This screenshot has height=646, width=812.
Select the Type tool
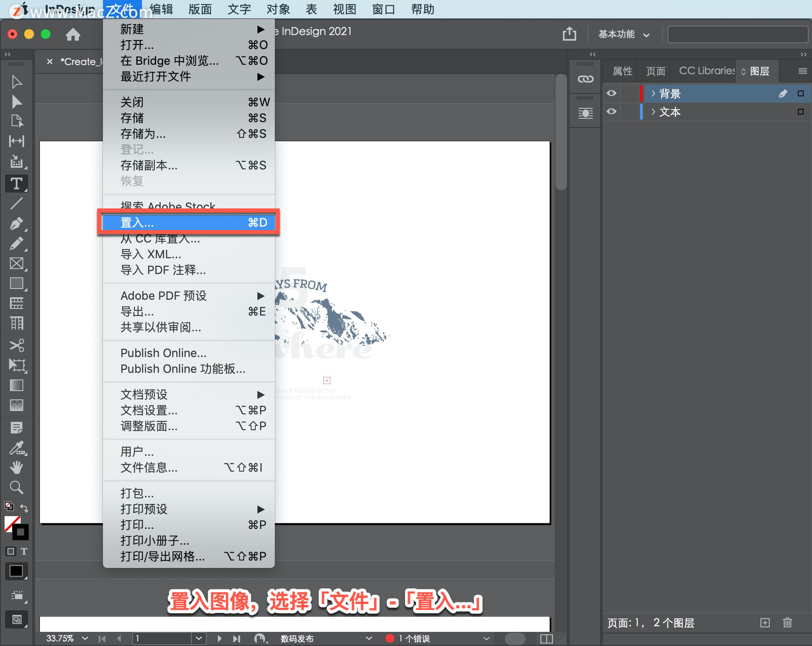click(16, 183)
